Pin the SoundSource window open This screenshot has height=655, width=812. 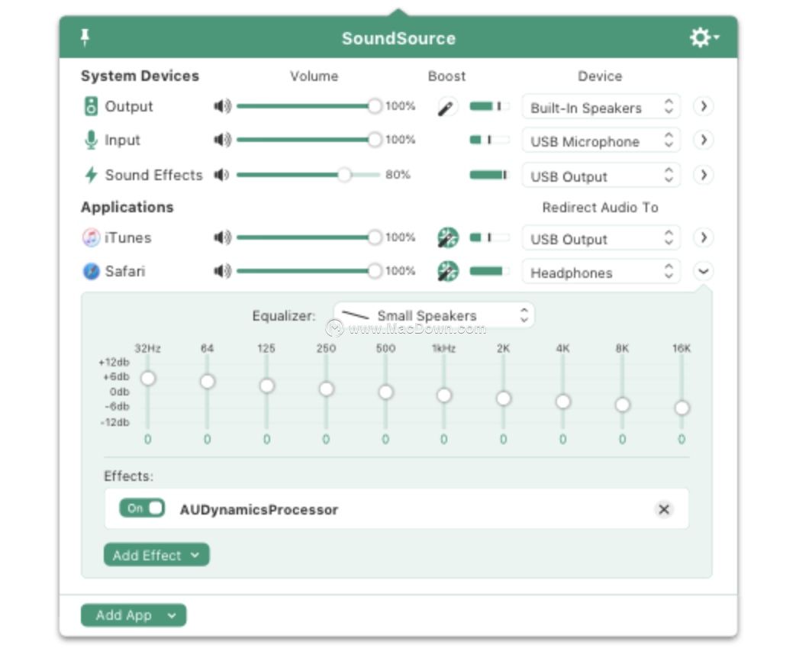coord(85,38)
